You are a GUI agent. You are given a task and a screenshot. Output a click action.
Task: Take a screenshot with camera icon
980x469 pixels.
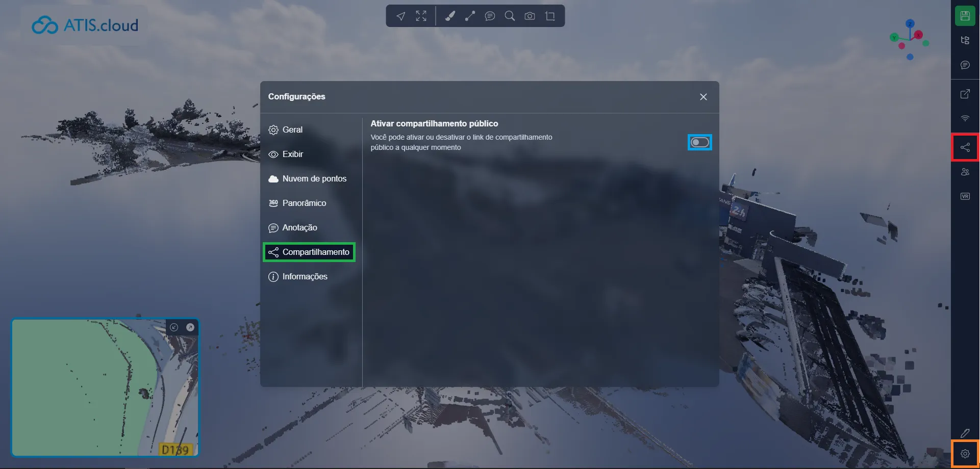(x=530, y=16)
